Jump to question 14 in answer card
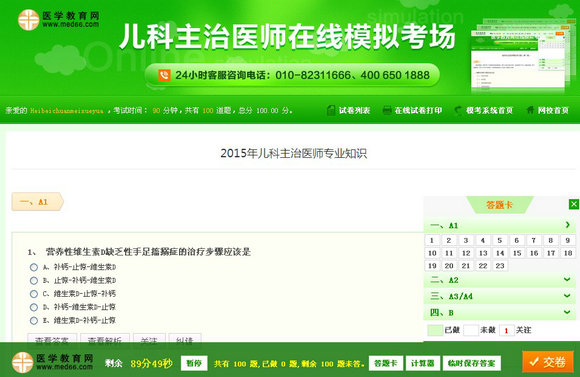The width and height of the screenshot is (580, 377). click(x=500, y=253)
